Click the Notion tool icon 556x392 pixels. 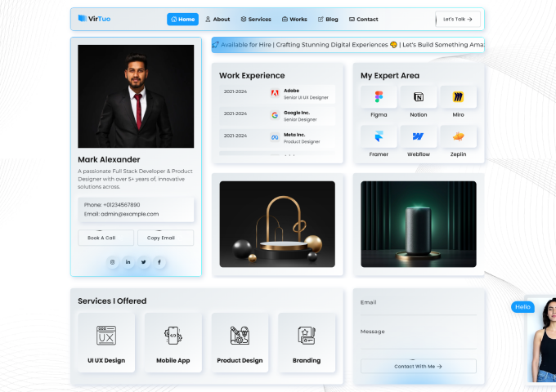[419, 97]
